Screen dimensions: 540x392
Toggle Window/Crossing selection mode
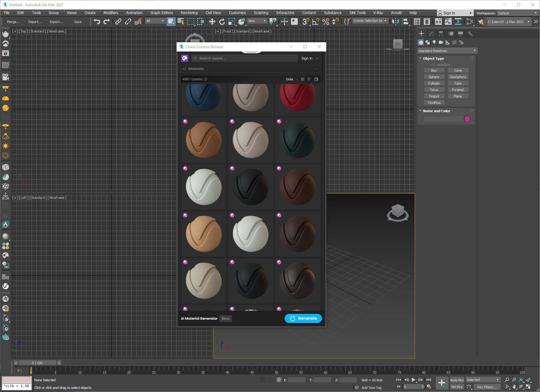(x=201, y=21)
